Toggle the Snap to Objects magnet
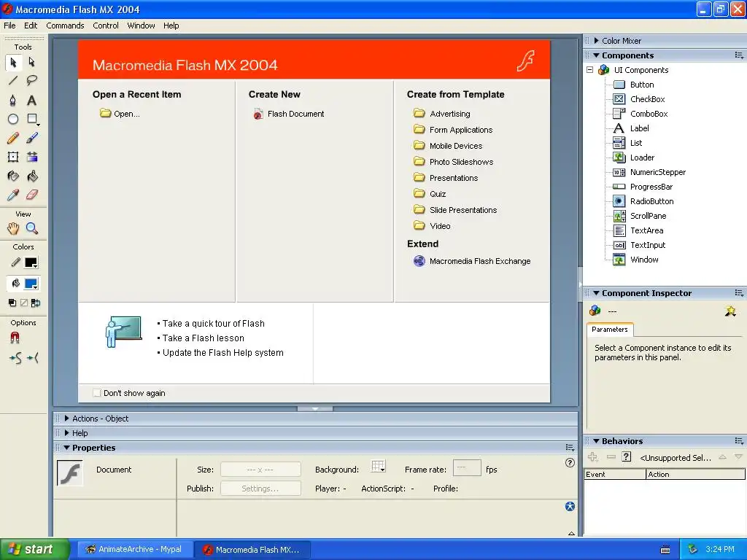Viewport: 747px width, 560px height. pyautogui.click(x=15, y=338)
